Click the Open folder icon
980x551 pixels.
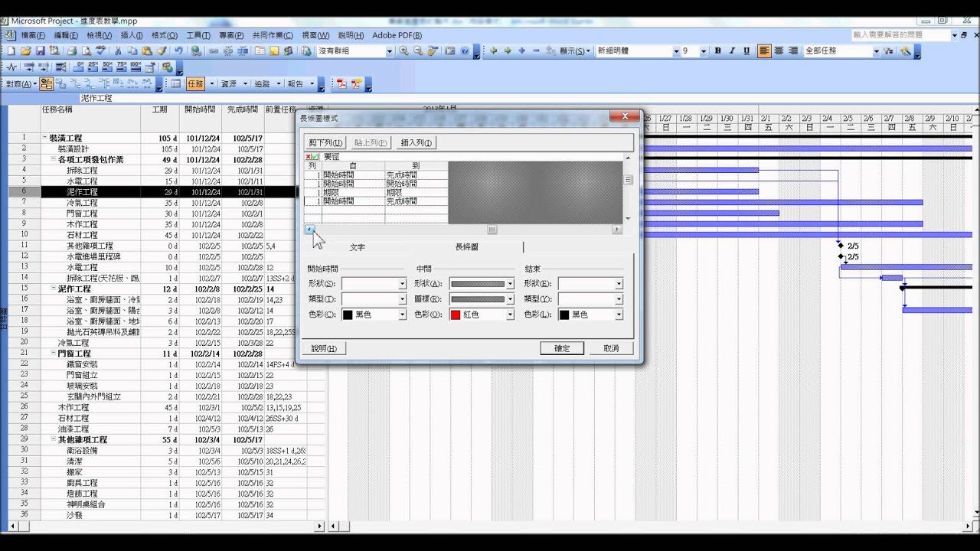coord(25,51)
